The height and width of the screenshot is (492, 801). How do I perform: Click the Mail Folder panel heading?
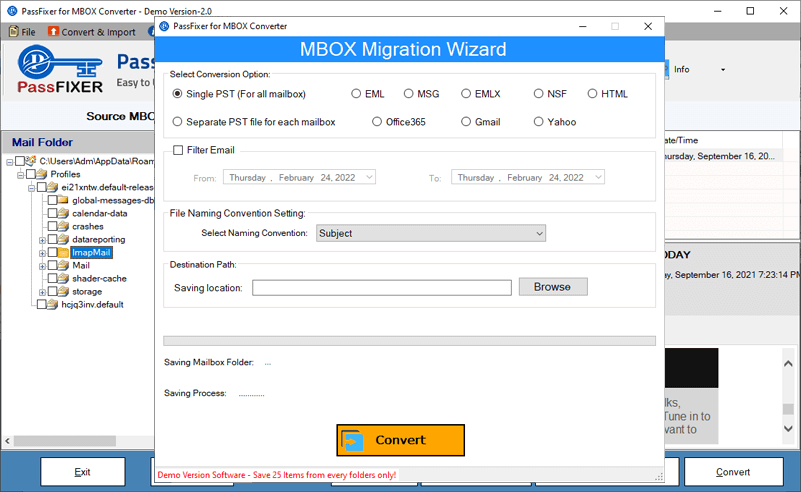tap(42, 142)
